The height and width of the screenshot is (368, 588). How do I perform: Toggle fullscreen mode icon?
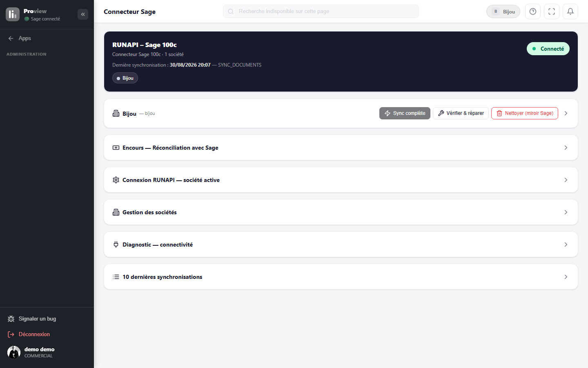click(552, 11)
